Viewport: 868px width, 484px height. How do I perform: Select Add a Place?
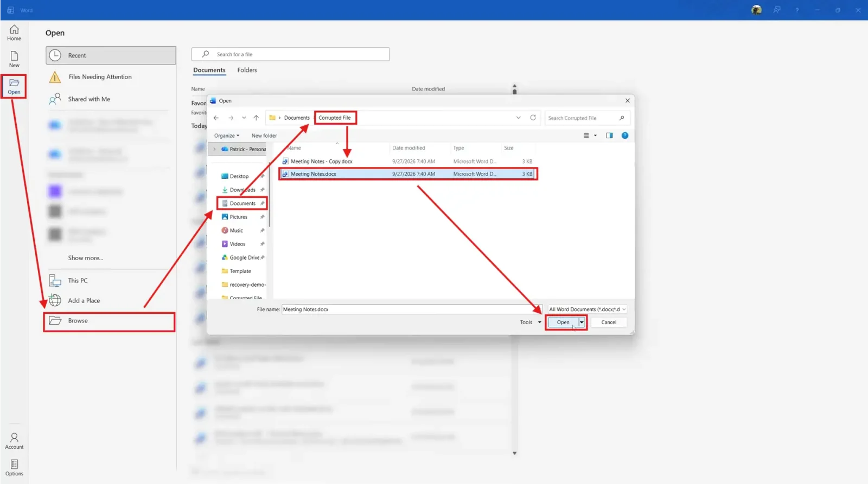pyautogui.click(x=84, y=301)
